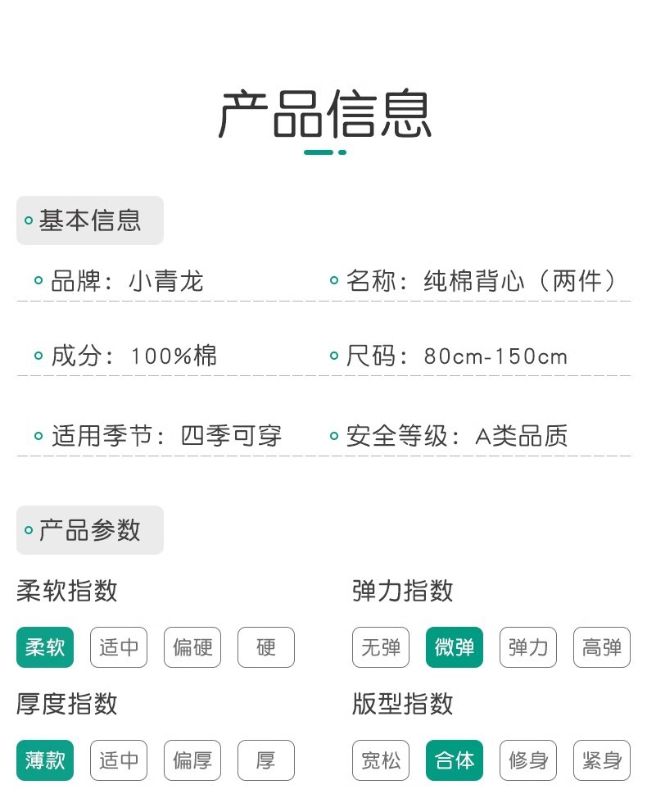Image resolution: width=647 pixels, height=812 pixels.
Task: Click the 品牌 bullet icon
Action: click(x=38, y=281)
